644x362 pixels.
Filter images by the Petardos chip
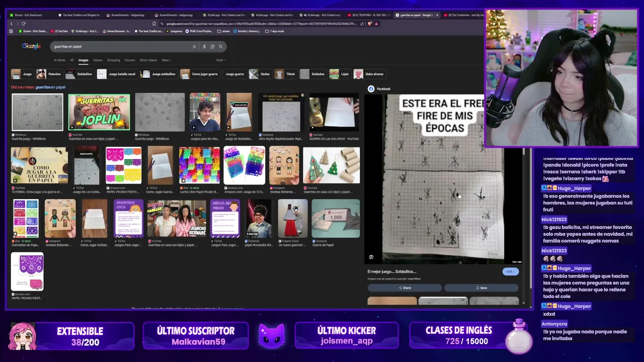pos(49,74)
